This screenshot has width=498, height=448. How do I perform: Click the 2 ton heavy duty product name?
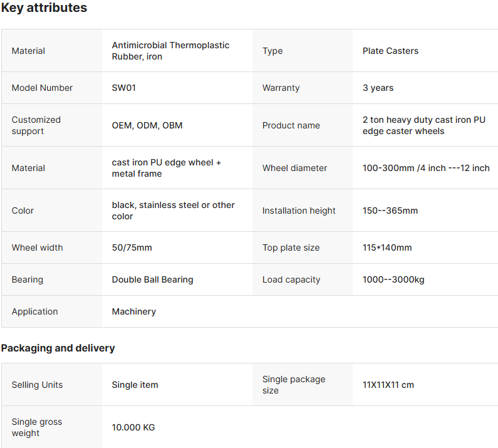click(424, 125)
